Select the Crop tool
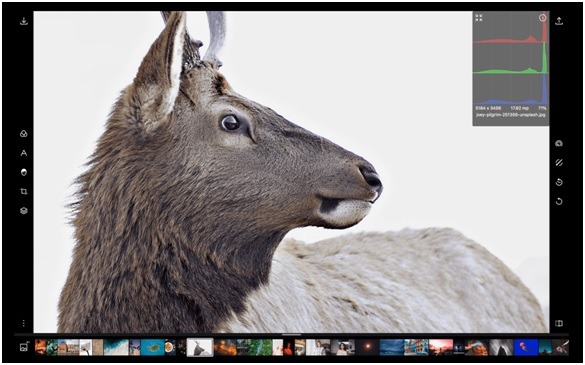Image resolution: width=585 pixels, height=365 pixels. 24,191
